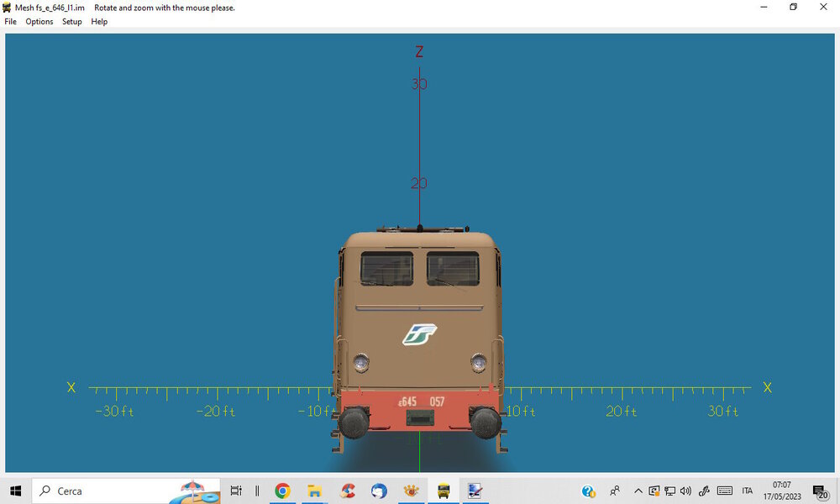Screen dimensions: 840x504
Task: Open the Setup menu
Action: [71, 22]
